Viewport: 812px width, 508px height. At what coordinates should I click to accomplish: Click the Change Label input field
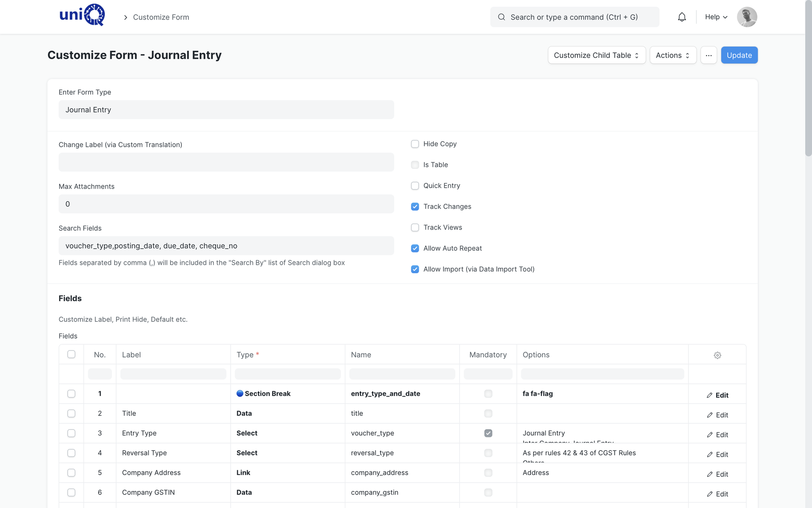(226, 162)
